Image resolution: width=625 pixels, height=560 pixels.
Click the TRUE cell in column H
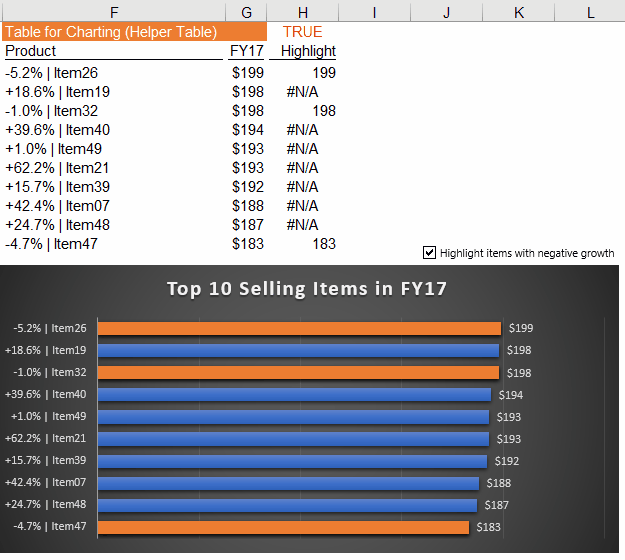pyautogui.click(x=303, y=32)
